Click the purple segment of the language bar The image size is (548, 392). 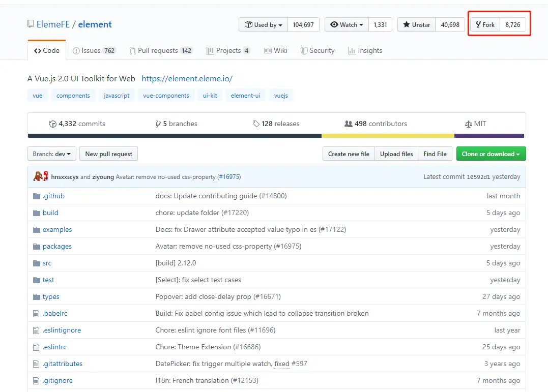489,136
